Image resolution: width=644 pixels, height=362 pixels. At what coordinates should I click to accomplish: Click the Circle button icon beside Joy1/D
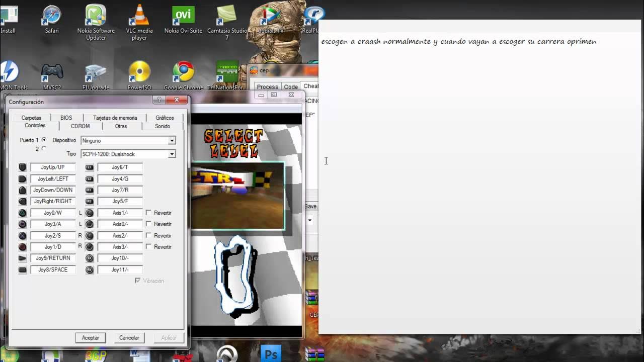[22, 247]
